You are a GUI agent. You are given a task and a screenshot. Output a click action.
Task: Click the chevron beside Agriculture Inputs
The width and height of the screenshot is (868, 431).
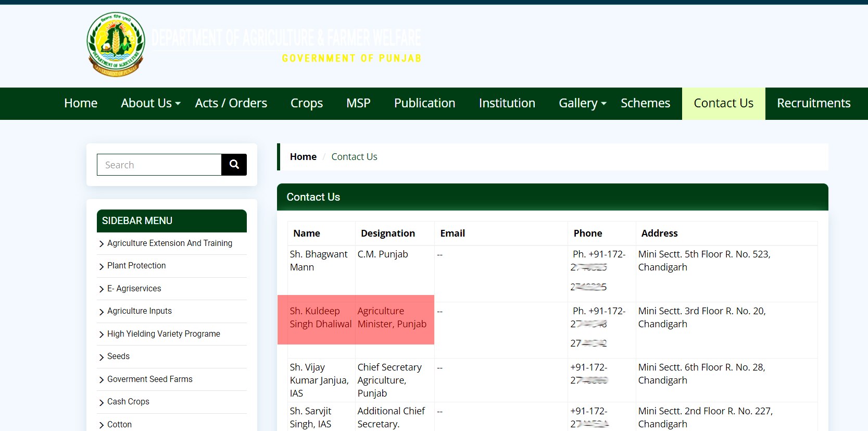(x=102, y=312)
